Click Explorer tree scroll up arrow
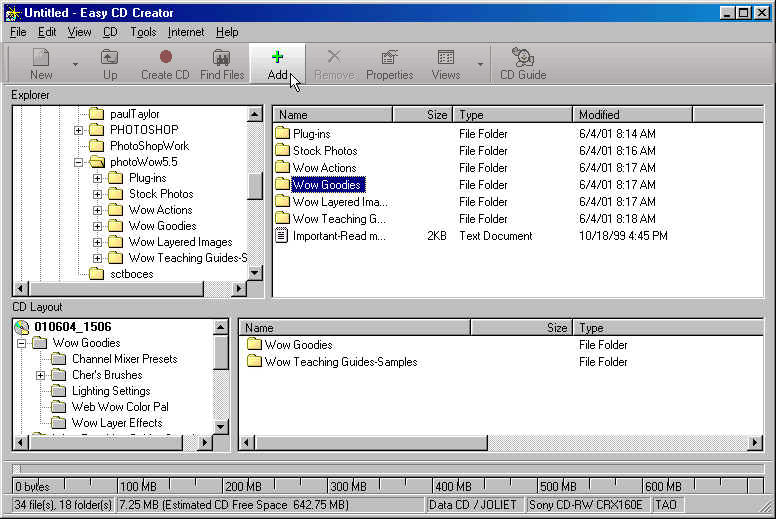The width and height of the screenshot is (776, 519). click(254, 114)
